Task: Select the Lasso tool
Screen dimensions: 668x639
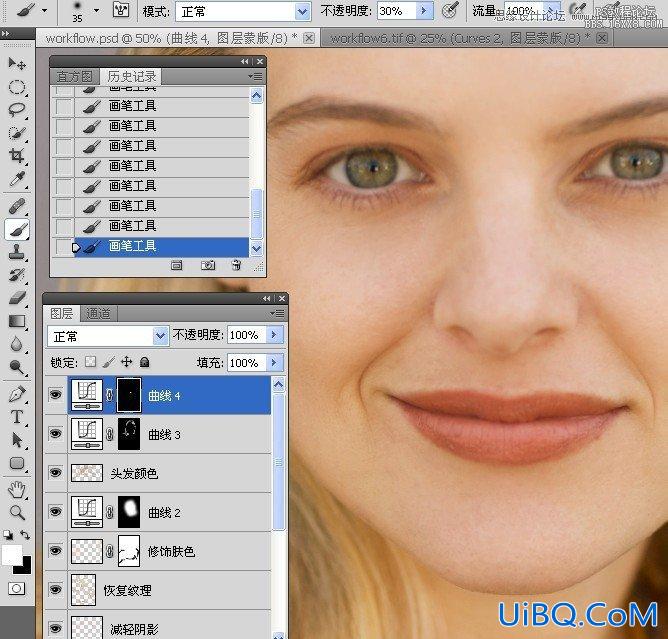Action: tap(17, 109)
